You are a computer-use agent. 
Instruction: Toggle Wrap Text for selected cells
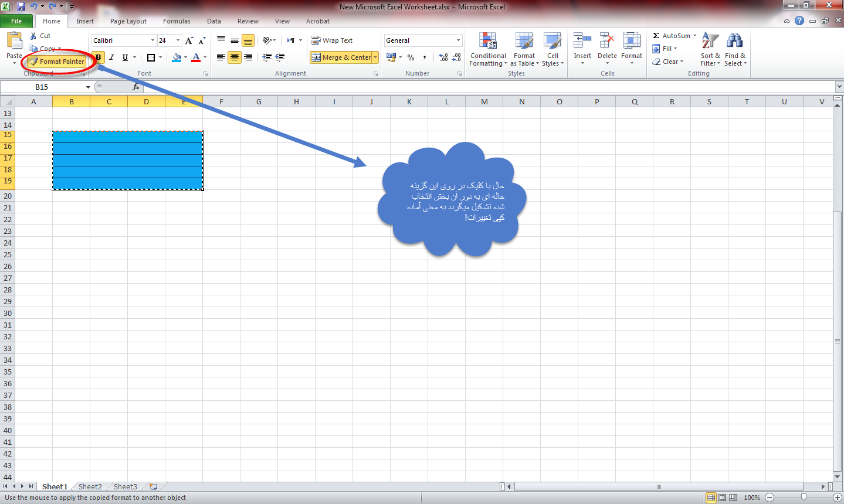(x=332, y=40)
